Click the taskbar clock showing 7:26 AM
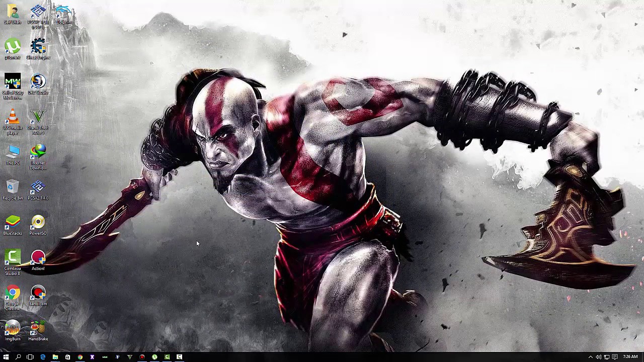This screenshot has width=644, height=362. [630, 357]
